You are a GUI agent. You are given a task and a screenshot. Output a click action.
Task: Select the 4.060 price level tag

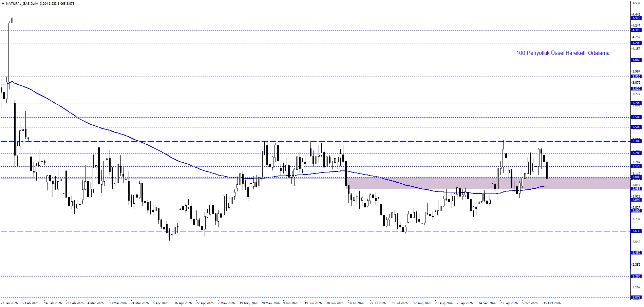point(636,60)
